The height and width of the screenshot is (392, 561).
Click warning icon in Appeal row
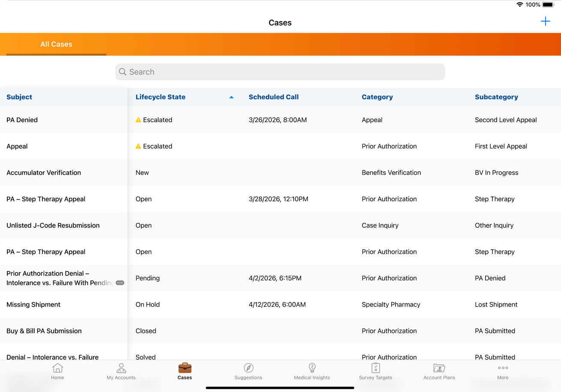point(138,147)
